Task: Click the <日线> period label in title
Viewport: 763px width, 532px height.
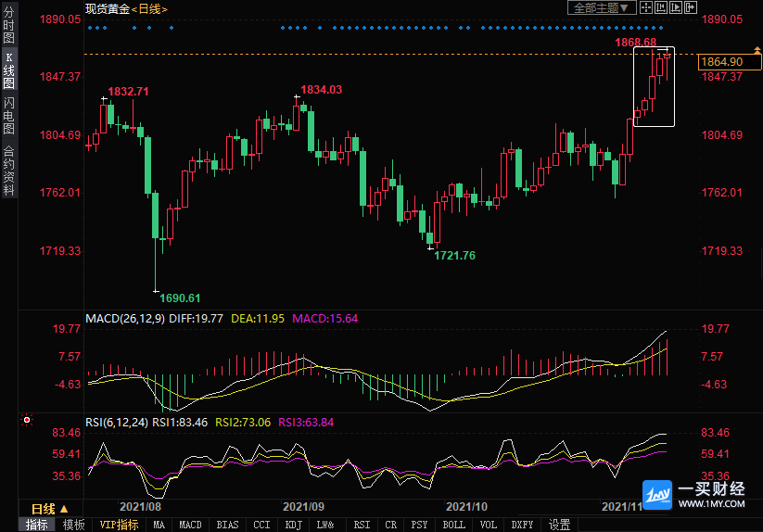Action: (x=149, y=8)
